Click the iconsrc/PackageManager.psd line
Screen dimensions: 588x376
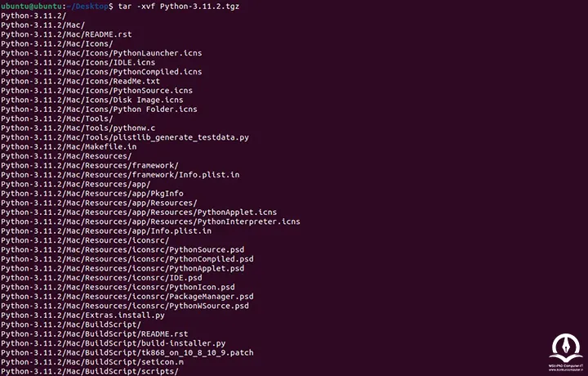tap(127, 297)
